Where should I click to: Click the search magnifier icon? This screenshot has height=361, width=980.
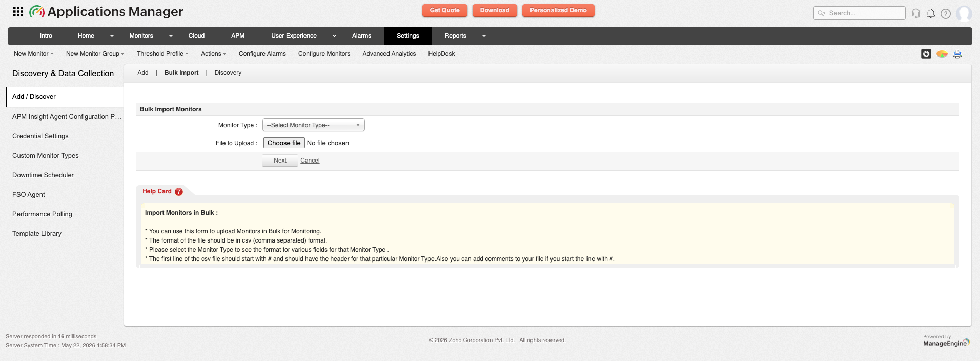click(x=822, y=13)
